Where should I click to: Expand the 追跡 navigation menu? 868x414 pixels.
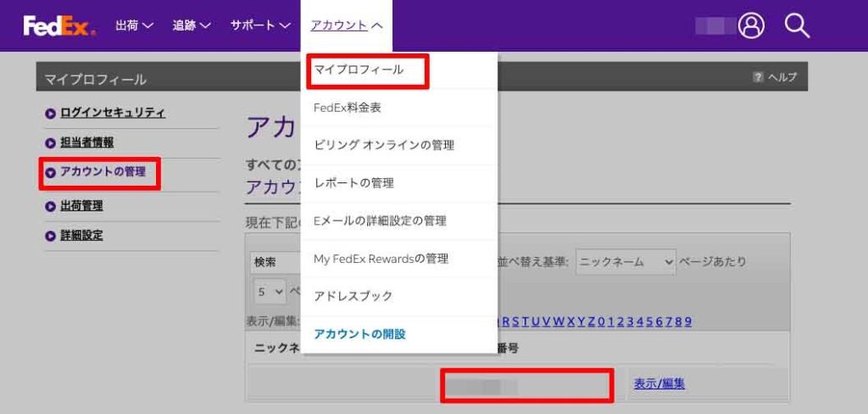(x=191, y=25)
